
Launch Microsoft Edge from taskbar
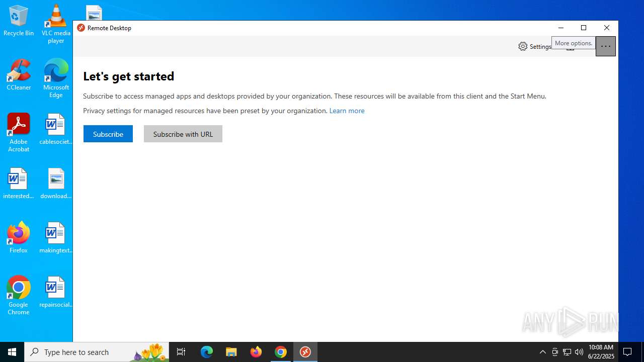coord(207,352)
